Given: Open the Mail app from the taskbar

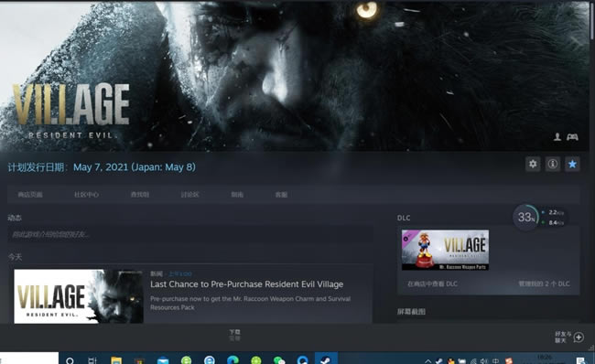Looking at the screenshot, I should [x=163, y=360].
